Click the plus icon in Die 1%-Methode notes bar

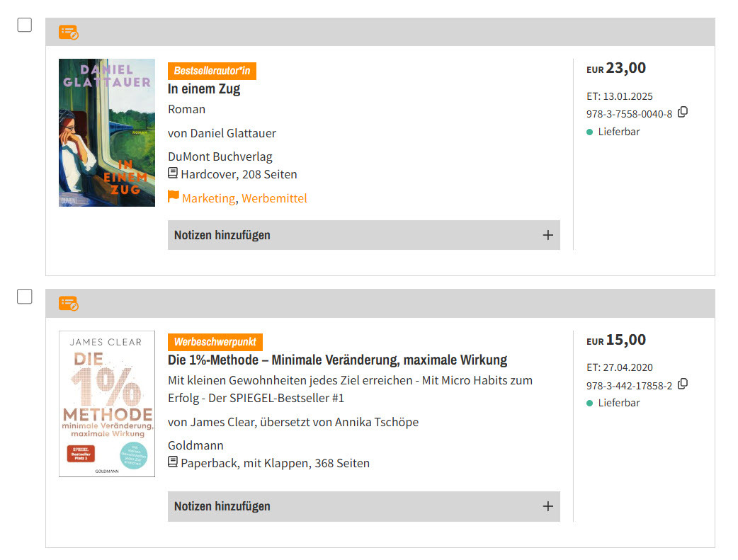pyautogui.click(x=548, y=506)
